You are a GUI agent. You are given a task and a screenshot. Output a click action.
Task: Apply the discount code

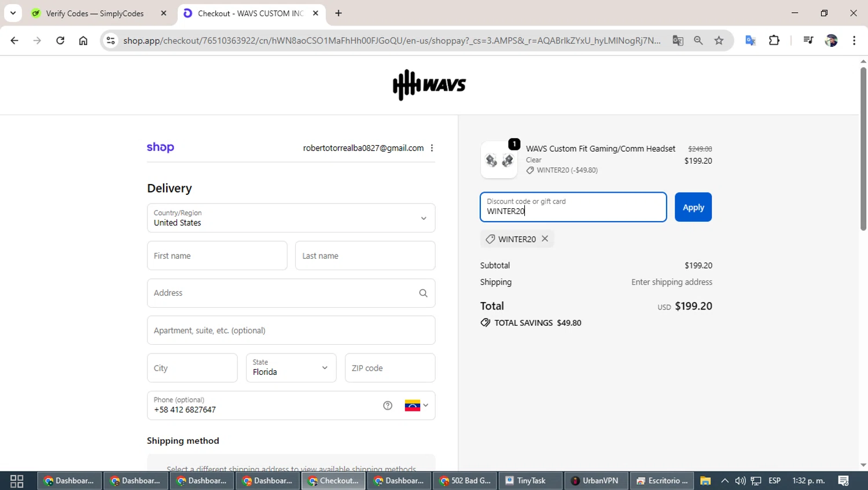[693, 207]
